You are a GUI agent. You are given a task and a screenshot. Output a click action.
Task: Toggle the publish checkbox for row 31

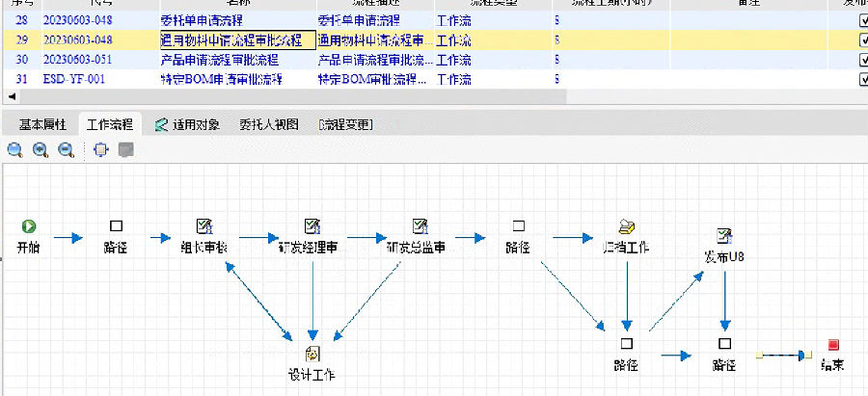pos(863,79)
